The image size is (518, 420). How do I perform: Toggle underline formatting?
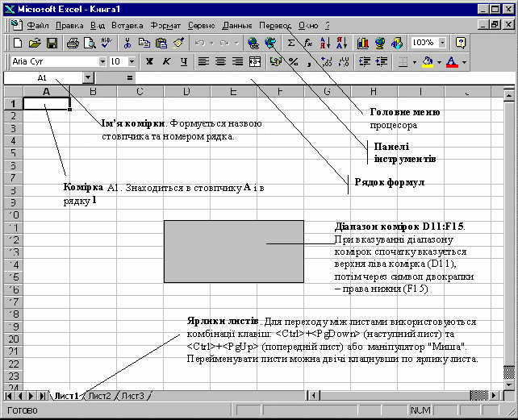pyautogui.click(x=184, y=62)
